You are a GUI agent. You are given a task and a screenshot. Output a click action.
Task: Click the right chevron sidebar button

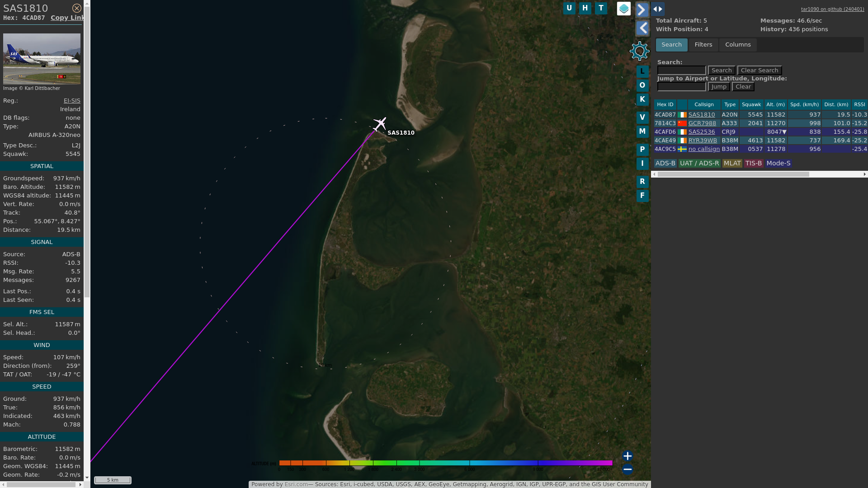[642, 9]
